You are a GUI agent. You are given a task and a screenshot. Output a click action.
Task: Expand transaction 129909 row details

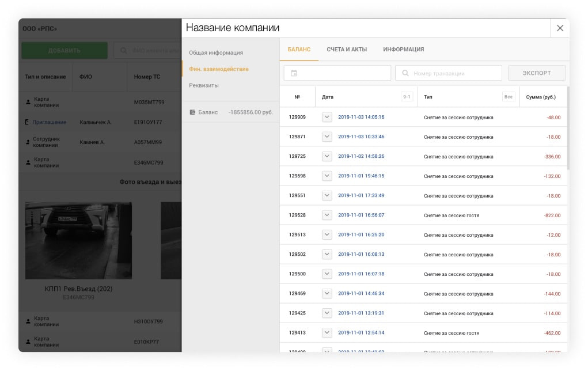[x=327, y=118]
